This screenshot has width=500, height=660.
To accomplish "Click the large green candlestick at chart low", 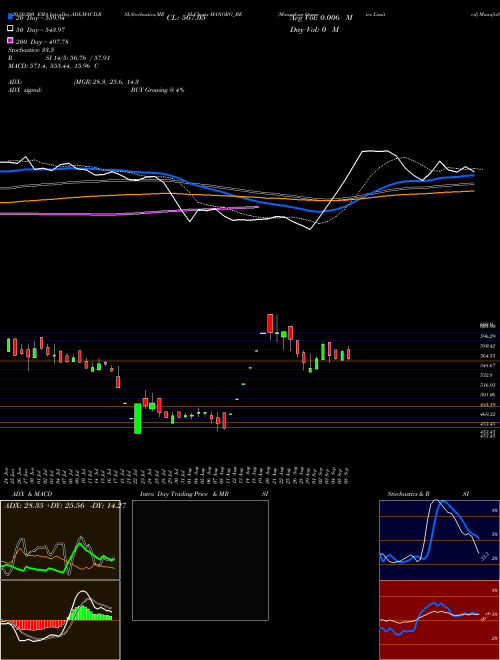I will tap(138, 418).
